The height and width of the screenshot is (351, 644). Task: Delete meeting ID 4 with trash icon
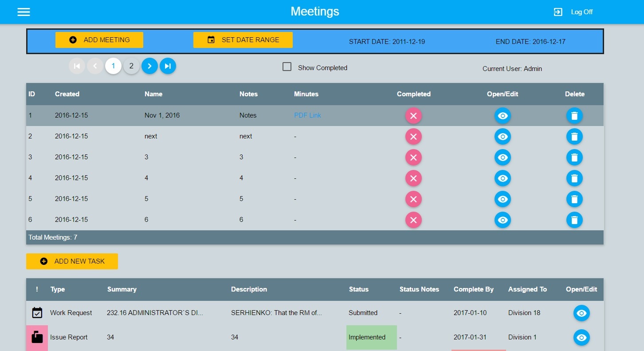pos(574,178)
